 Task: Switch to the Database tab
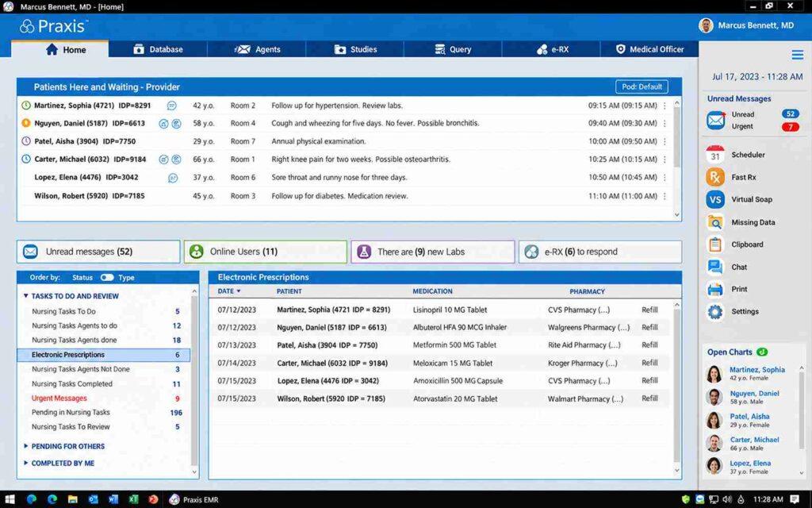point(158,49)
